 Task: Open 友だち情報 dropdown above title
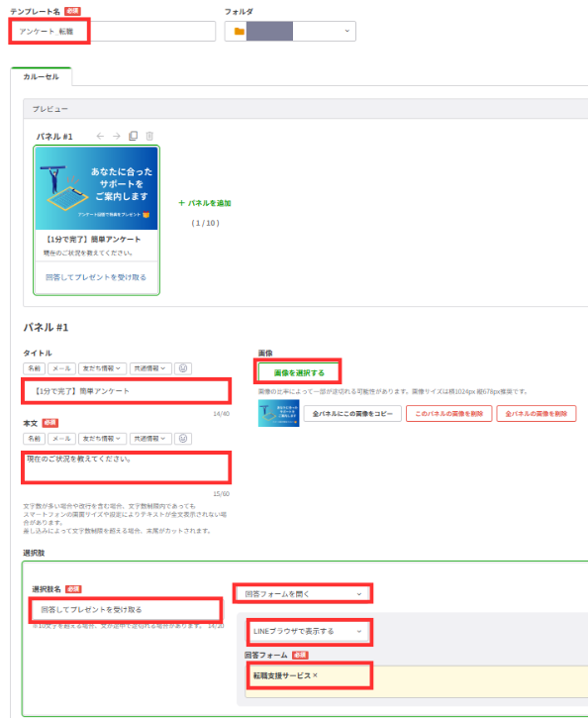102,368
